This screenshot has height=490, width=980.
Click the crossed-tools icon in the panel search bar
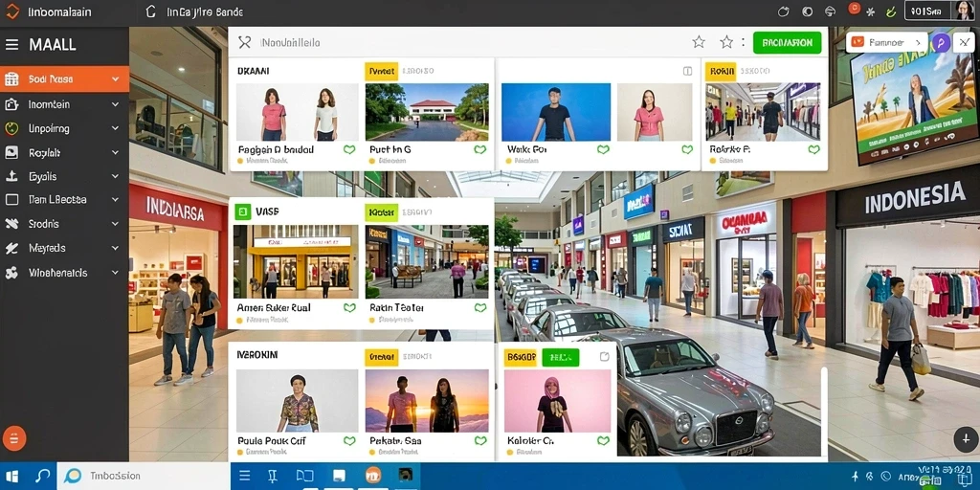(244, 42)
